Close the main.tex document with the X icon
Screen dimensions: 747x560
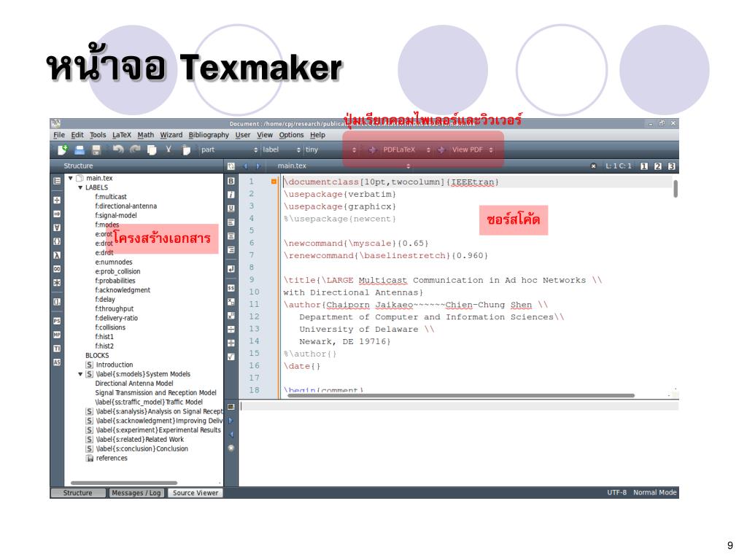pos(593,166)
